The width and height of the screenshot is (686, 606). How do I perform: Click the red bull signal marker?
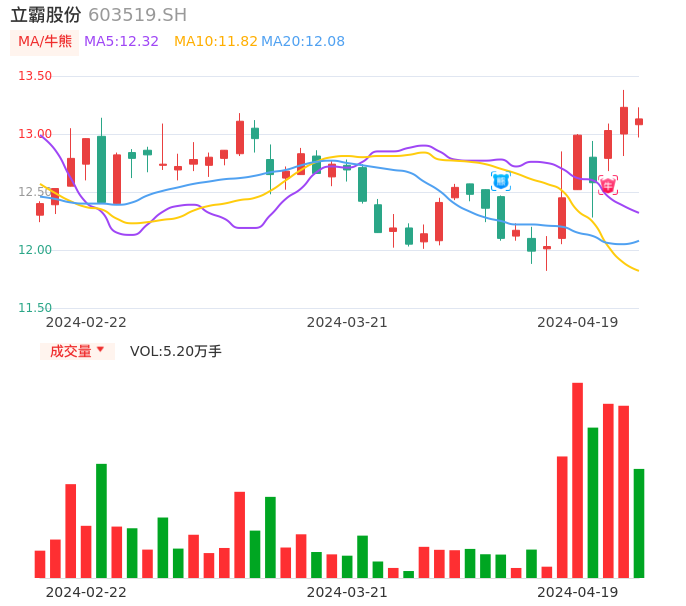tap(607, 185)
